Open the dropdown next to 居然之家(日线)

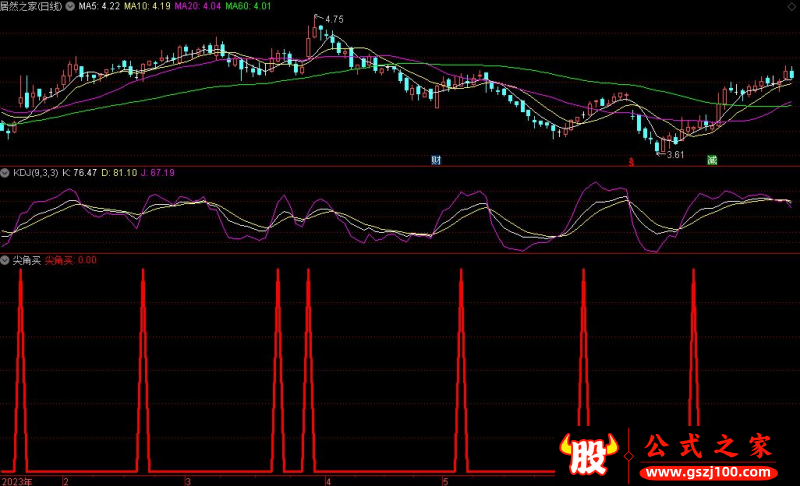70,7
